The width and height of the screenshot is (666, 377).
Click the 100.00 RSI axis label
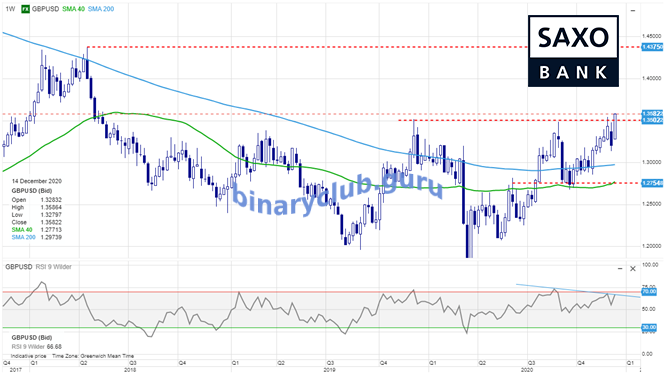pyautogui.click(x=650, y=264)
